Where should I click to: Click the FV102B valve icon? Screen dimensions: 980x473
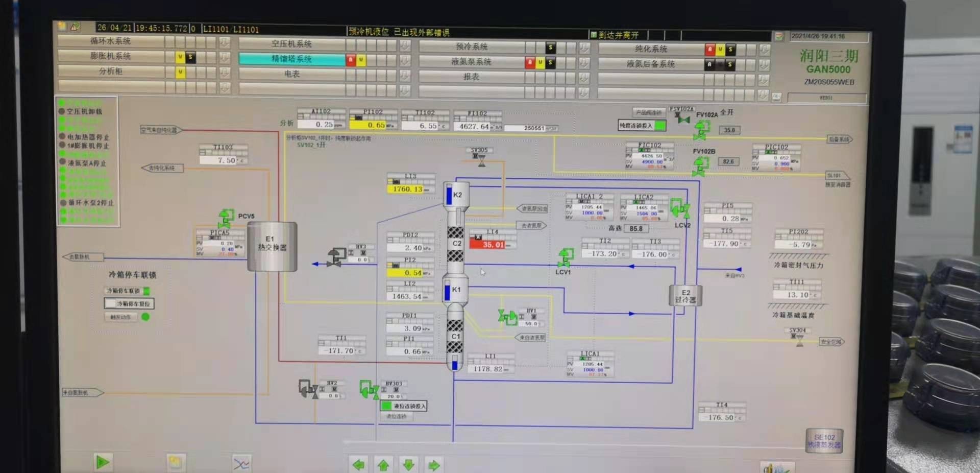(700, 167)
